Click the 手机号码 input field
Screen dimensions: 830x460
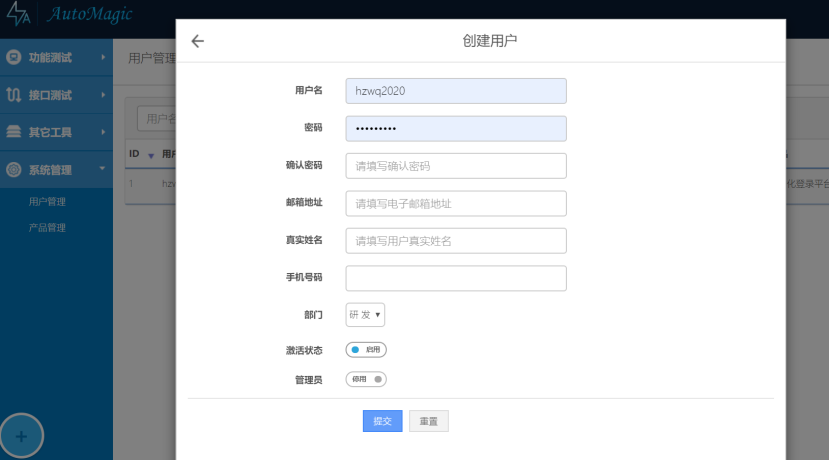point(456,278)
